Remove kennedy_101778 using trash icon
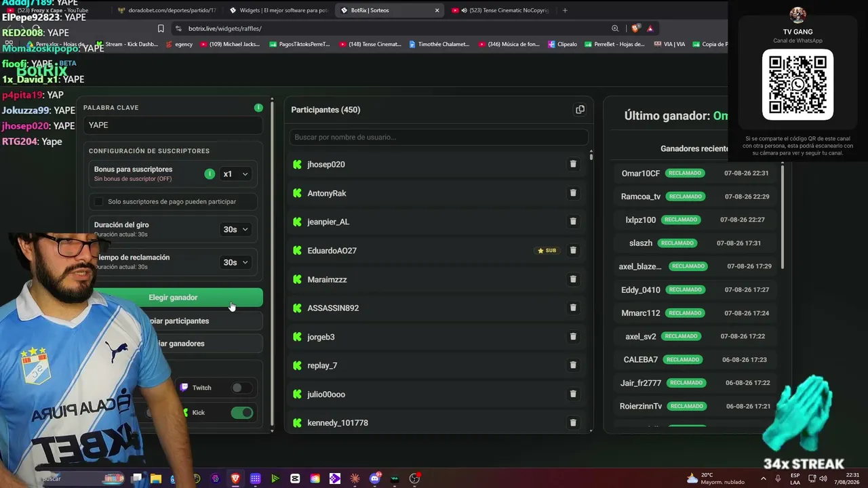The width and height of the screenshot is (868, 488). [573, 423]
